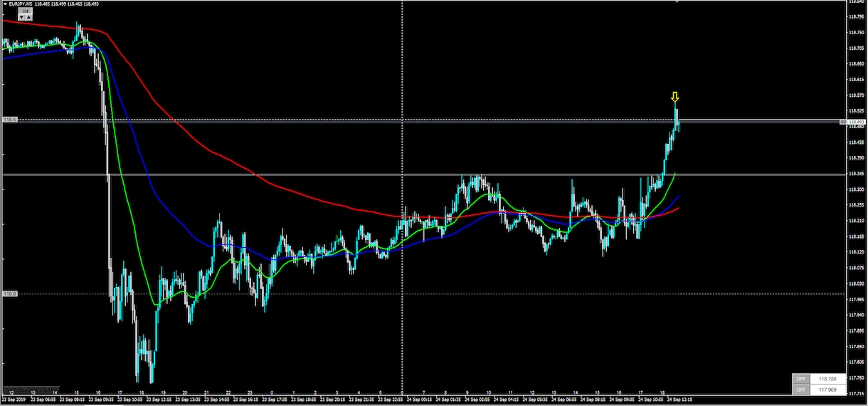
Task: Click the 117.715 price scale value
Action: 857,392
